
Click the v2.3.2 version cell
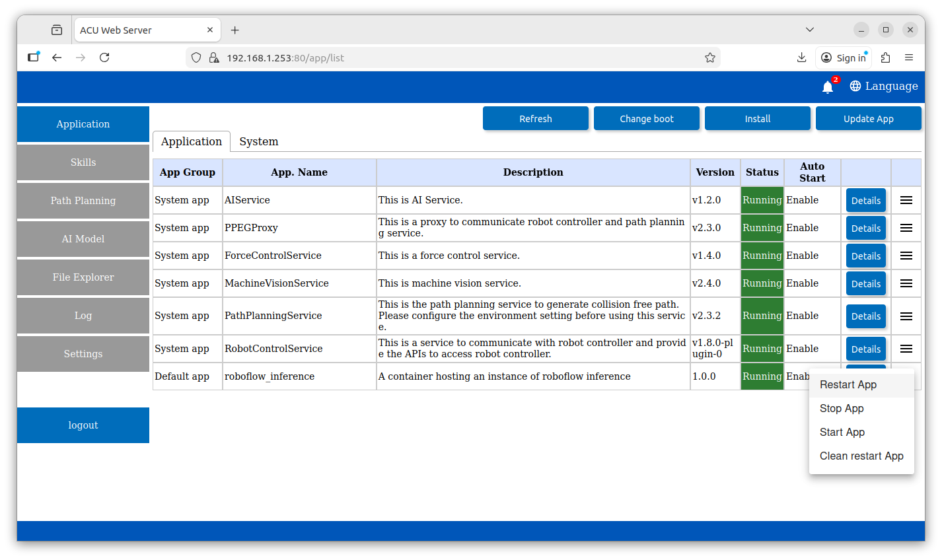point(715,316)
